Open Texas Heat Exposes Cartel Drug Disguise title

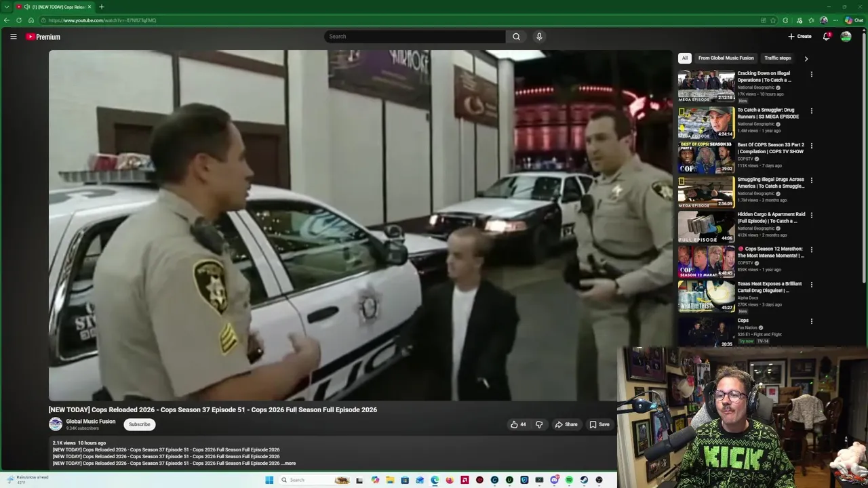coord(770,287)
